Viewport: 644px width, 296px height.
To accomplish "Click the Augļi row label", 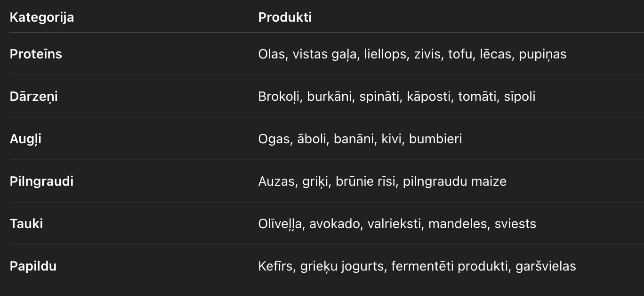I will (x=25, y=139).
